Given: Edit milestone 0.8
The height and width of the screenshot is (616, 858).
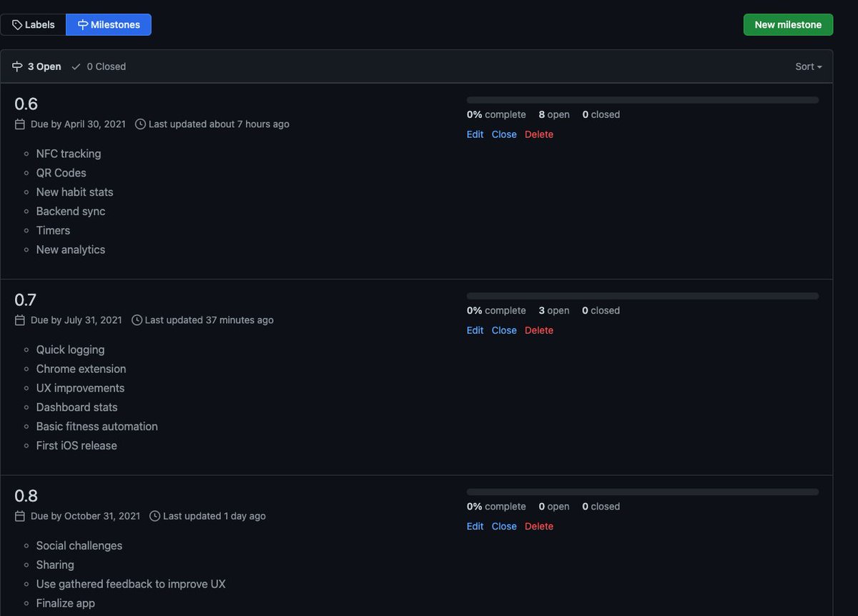Looking at the screenshot, I should (475, 526).
